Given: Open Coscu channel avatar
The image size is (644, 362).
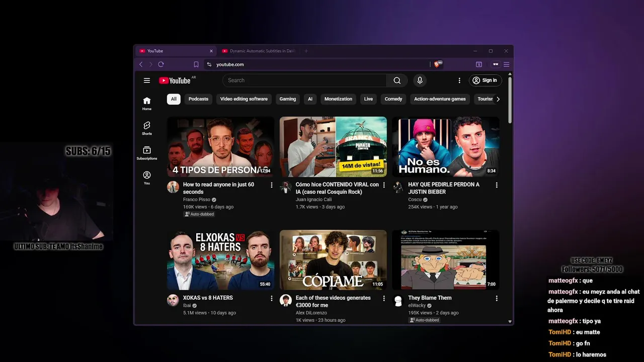Looking at the screenshot, I should coord(398,187).
